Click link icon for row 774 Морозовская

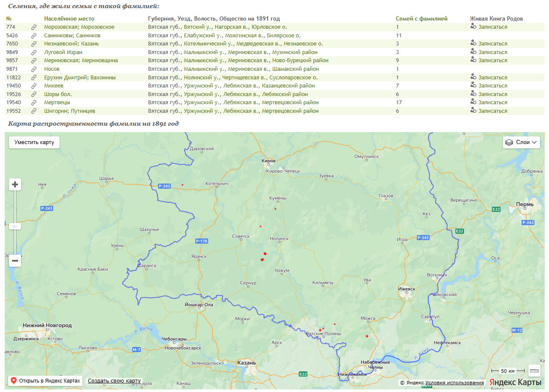coord(34,27)
